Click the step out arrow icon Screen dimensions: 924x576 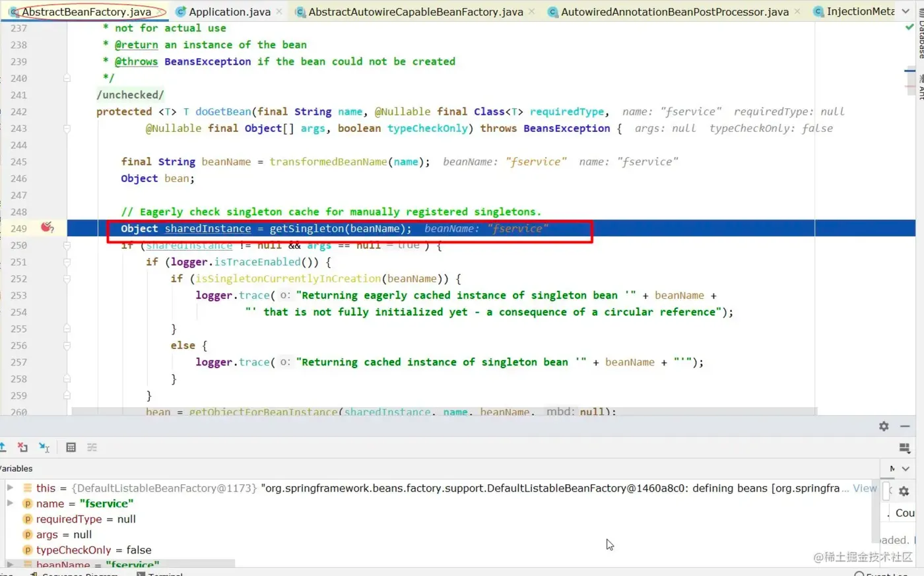tap(3, 447)
